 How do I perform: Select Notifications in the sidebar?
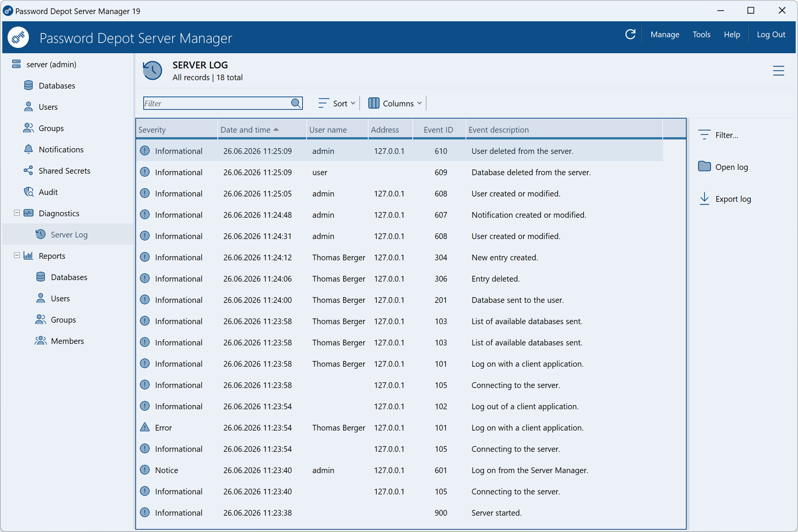[61, 149]
